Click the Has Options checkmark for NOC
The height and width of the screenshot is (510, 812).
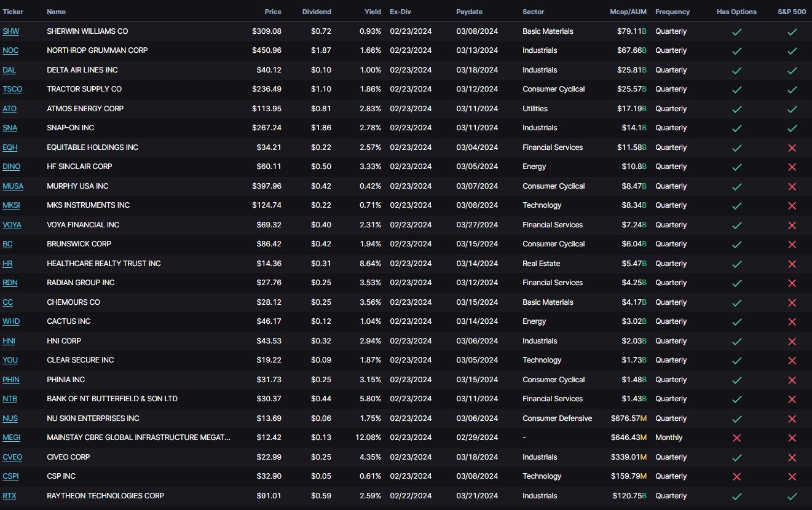click(x=737, y=50)
